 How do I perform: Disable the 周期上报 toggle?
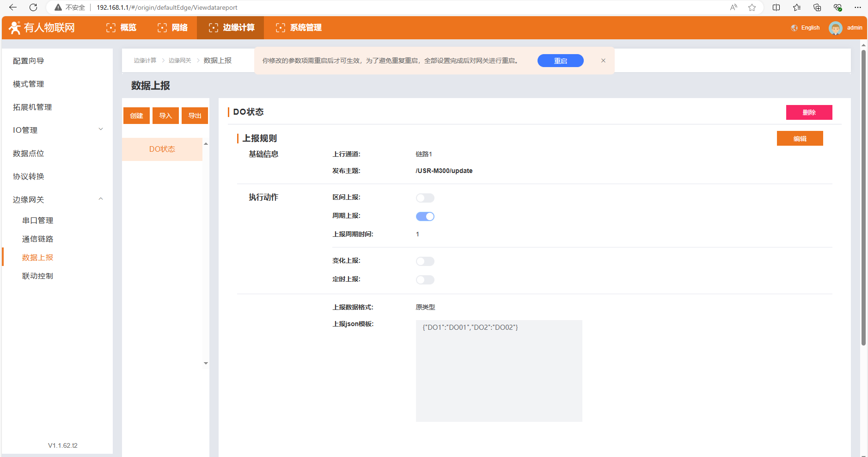pyautogui.click(x=425, y=216)
